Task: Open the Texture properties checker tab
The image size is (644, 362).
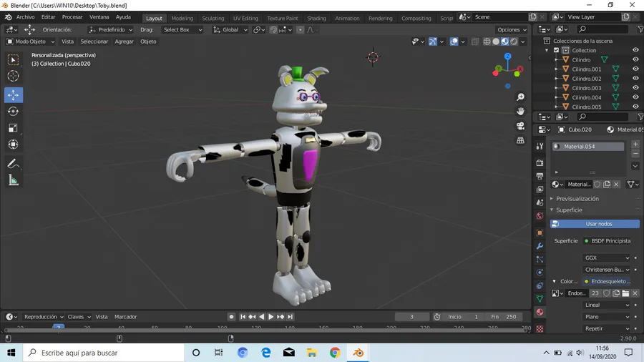Action: click(x=540, y=329)
